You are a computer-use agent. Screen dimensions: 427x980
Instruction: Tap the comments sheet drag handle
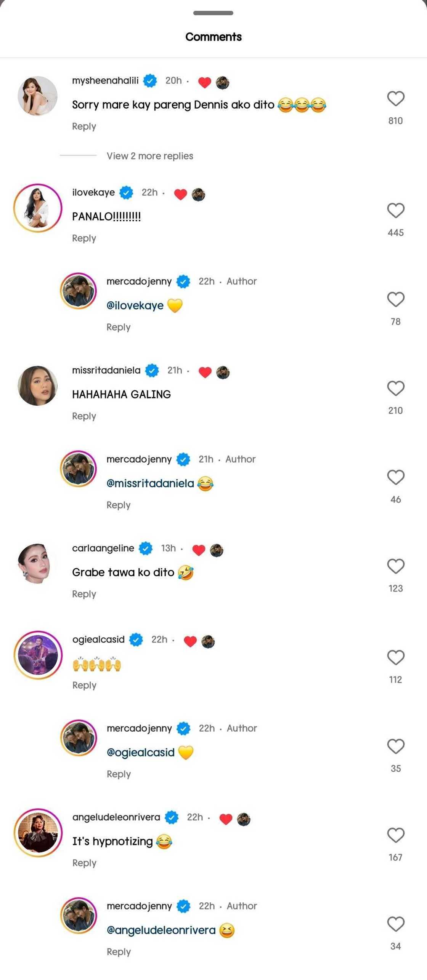tap(213, 13)
